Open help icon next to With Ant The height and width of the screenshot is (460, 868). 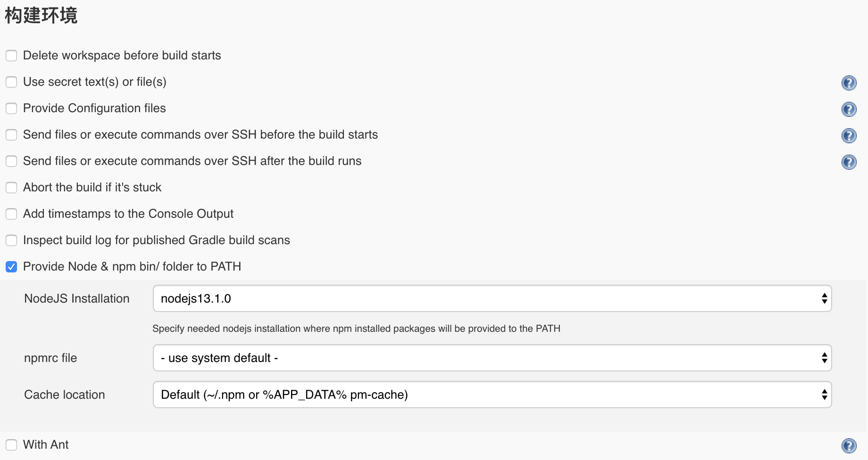[x=849, y=446]
